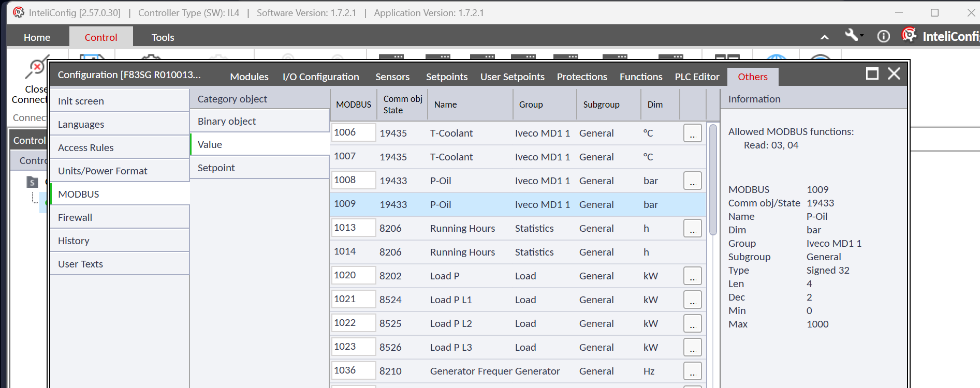Click the InteliConfig logo at top right
This screenshot has width=980, height=388.
(x=909, y=35)
